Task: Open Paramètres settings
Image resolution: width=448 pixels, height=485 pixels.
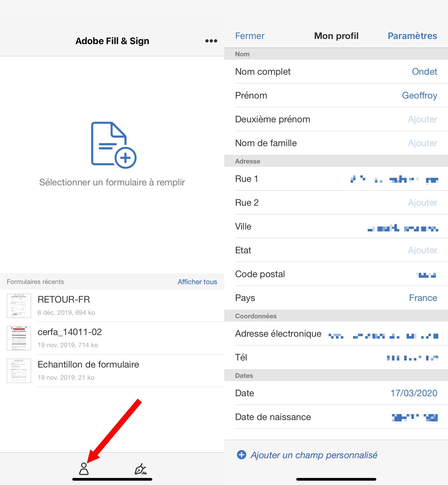Action: [412, 36]
